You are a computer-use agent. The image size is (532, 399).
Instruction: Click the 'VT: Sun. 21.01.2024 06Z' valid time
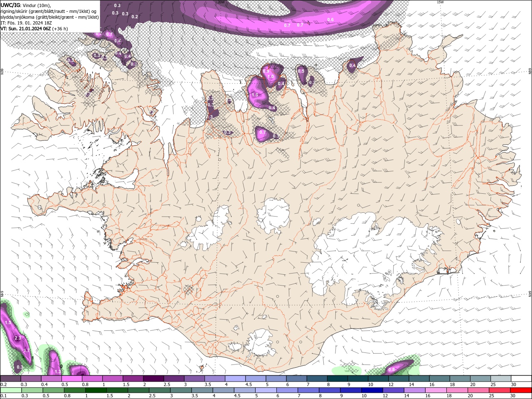(x=26, y=29)
